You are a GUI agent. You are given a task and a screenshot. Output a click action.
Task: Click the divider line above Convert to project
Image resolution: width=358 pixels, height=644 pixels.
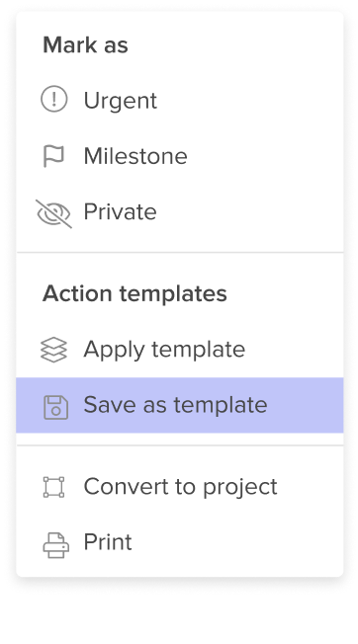(180, 445)
